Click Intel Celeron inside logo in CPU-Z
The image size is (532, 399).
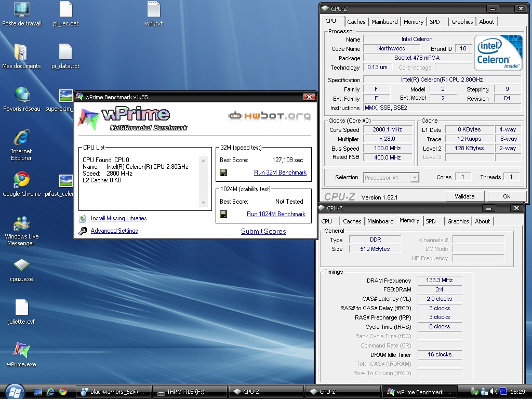(498, 52)
